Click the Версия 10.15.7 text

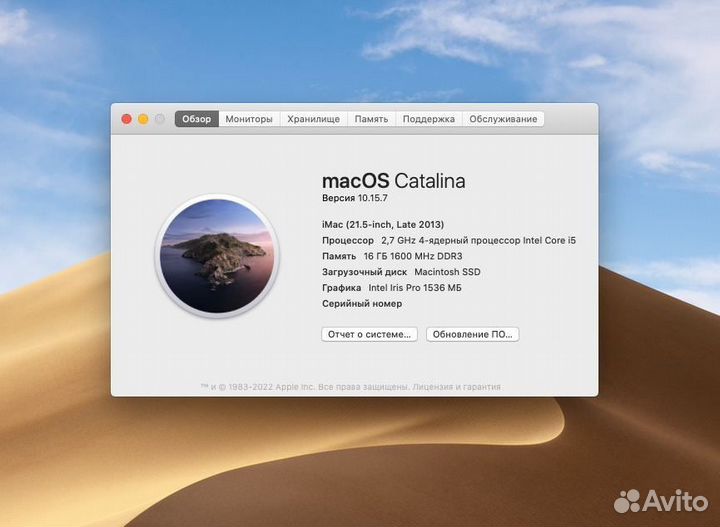point(354,198)
